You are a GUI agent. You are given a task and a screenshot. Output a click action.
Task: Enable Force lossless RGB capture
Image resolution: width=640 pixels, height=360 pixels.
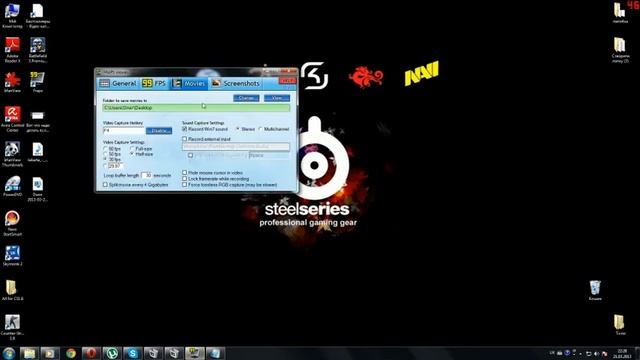point(184,185)
